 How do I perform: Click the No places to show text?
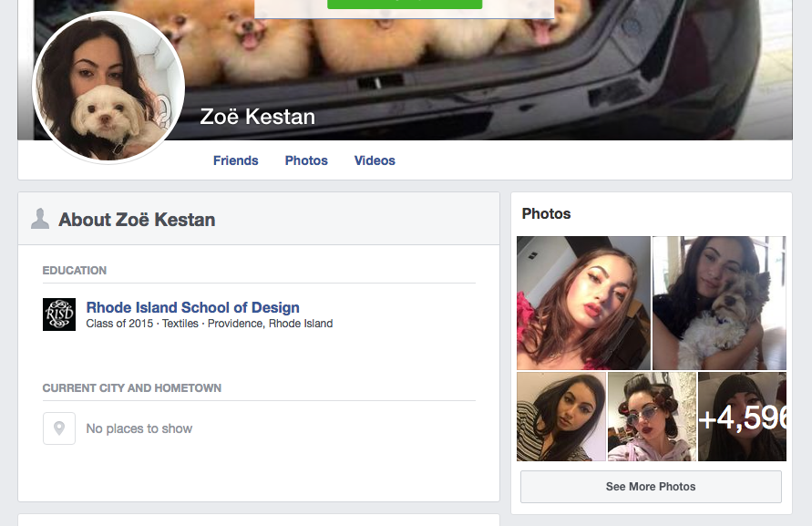[139, 428]
